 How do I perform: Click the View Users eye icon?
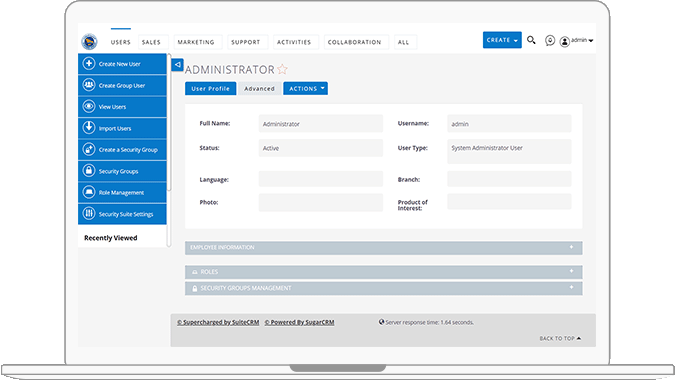click(89, 106)
